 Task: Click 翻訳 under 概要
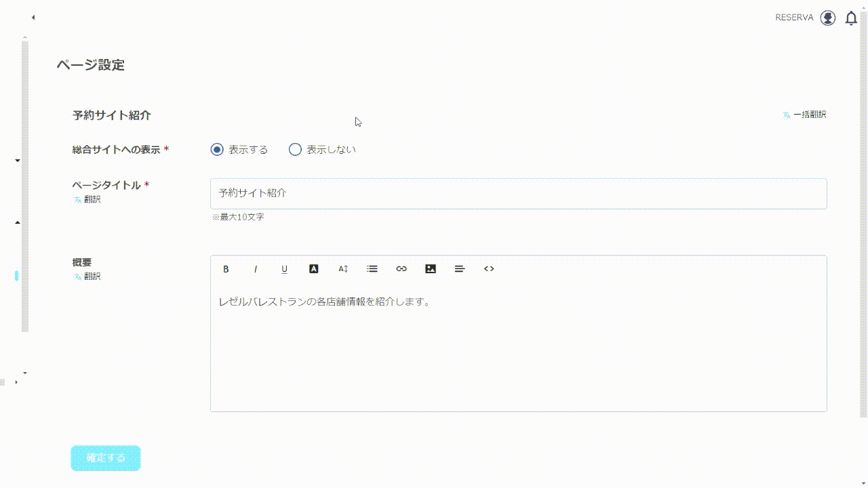(x=87, y=277)
